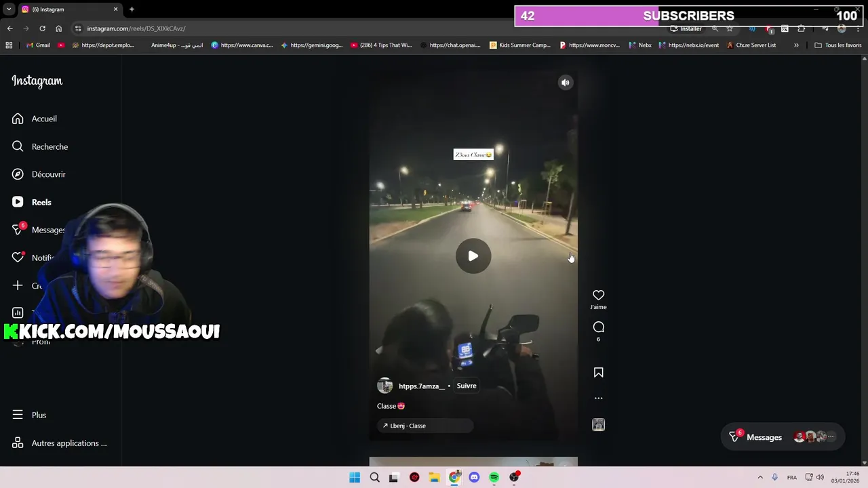Expand hidden system tray icons
This screenshot has width=868, height=488.
tap(759, 477)
